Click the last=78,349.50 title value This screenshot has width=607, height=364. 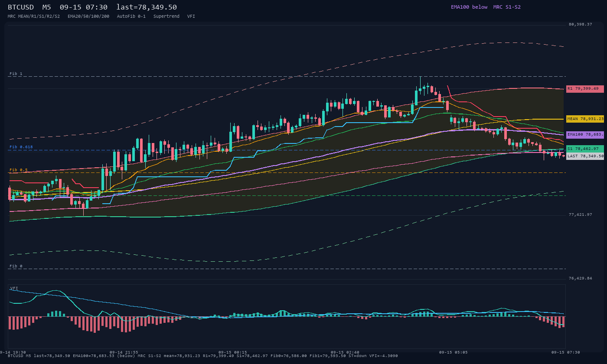click(x=147, y=7)
